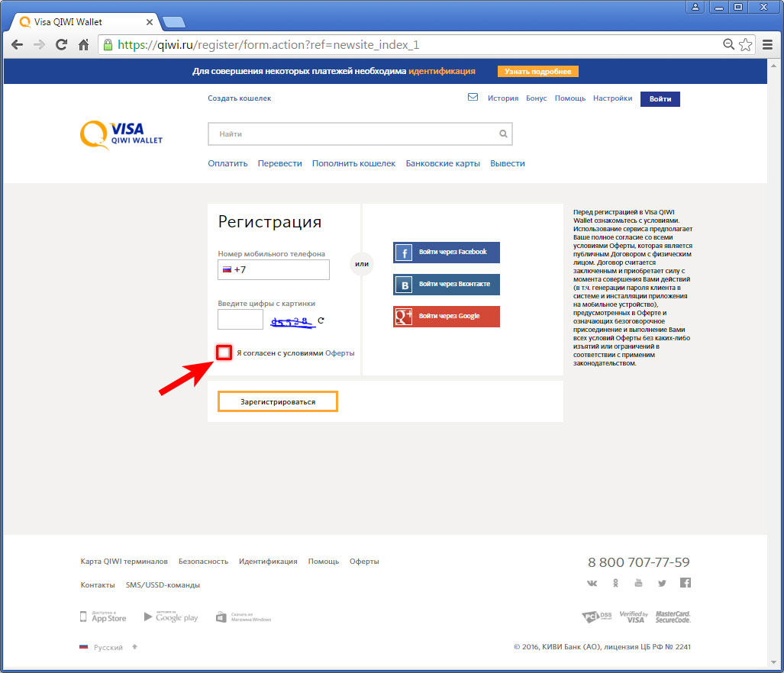
Task: Open the Банковские карты menu item
Action: [x=443, y=163]
